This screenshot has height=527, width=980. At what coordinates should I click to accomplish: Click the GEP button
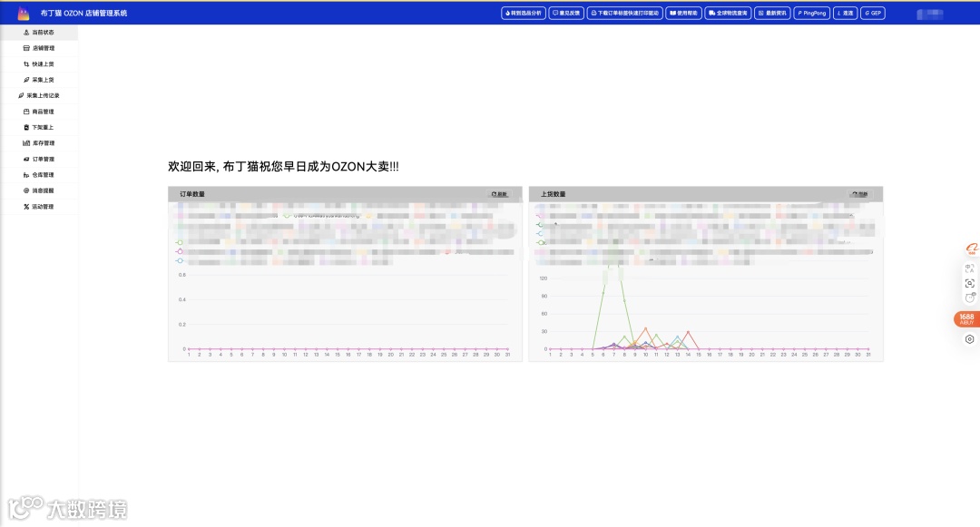tap(873, 13)
